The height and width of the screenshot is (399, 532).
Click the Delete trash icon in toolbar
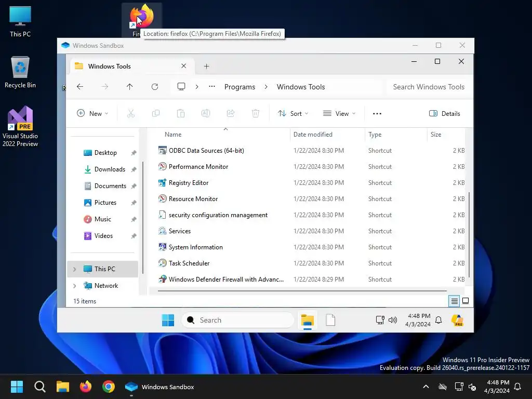(x=256, y=113)
